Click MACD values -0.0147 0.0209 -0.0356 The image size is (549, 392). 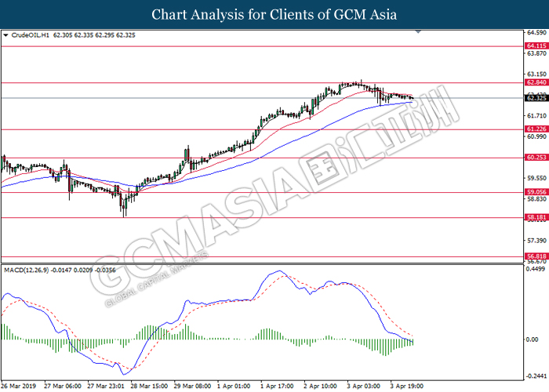83,270
